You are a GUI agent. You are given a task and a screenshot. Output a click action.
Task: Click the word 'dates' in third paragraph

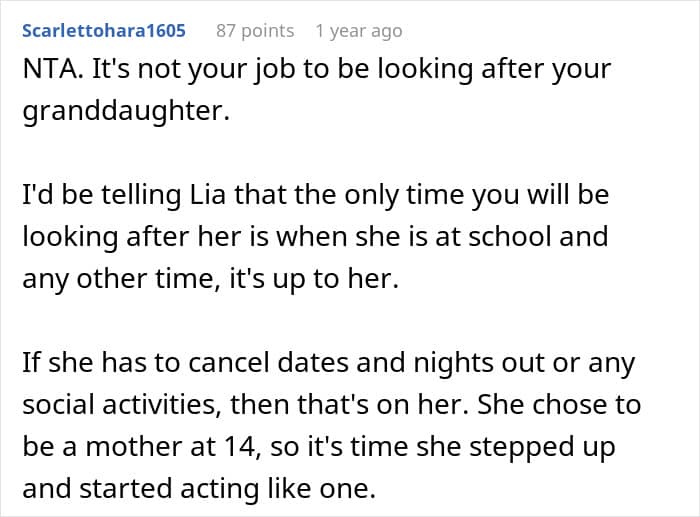pos(312,362)
